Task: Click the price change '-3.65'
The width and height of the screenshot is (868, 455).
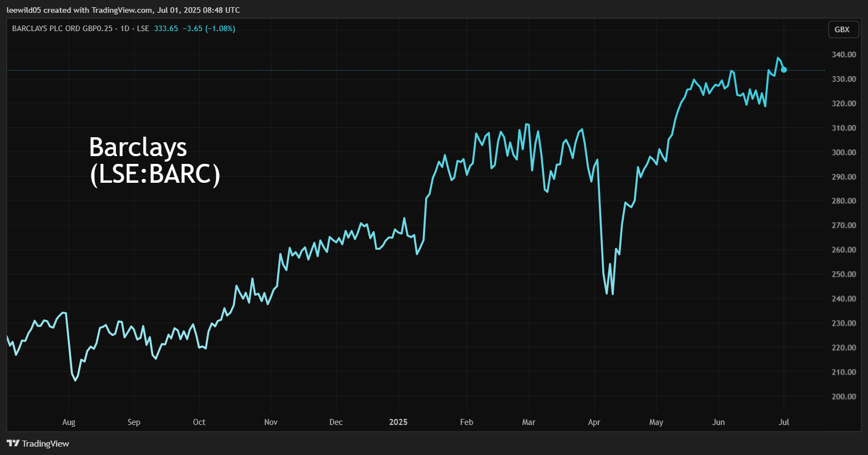Action: (193, 28)
